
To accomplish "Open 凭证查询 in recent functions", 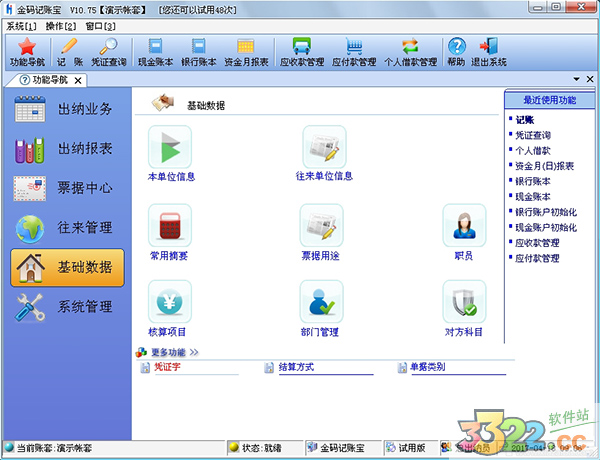I will click(x=533, y=135).
